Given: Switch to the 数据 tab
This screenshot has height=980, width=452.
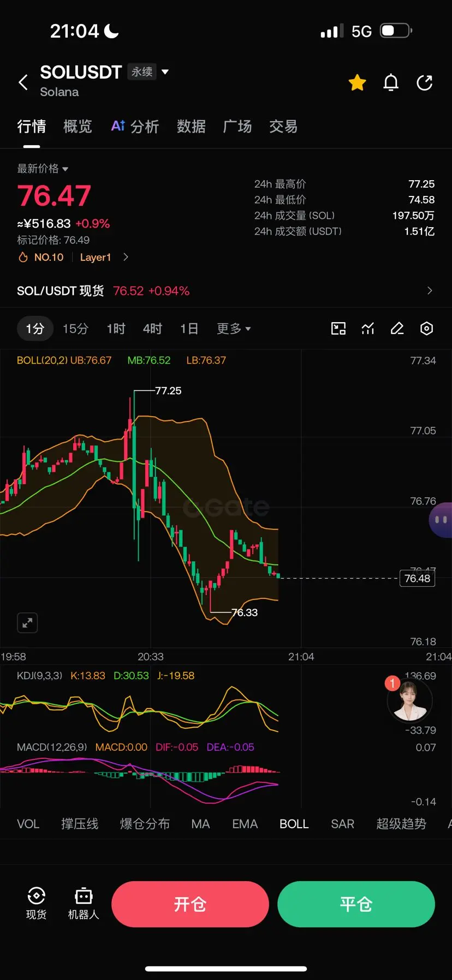Looking at the screenshot, I should coord(191,127).
